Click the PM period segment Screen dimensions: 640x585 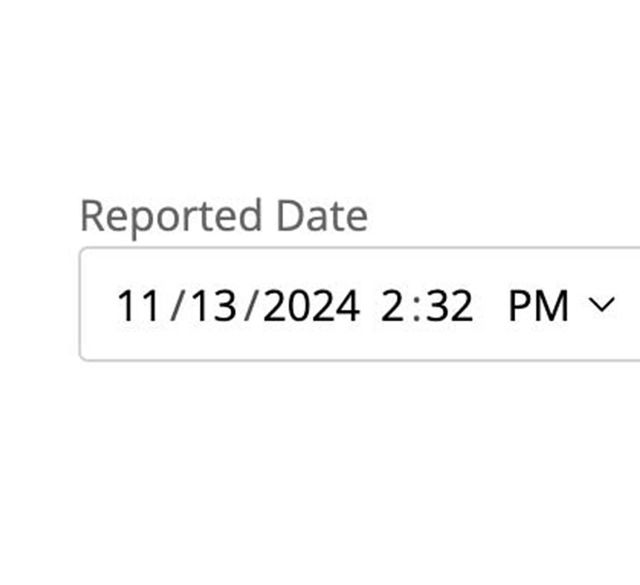point(539,305)
